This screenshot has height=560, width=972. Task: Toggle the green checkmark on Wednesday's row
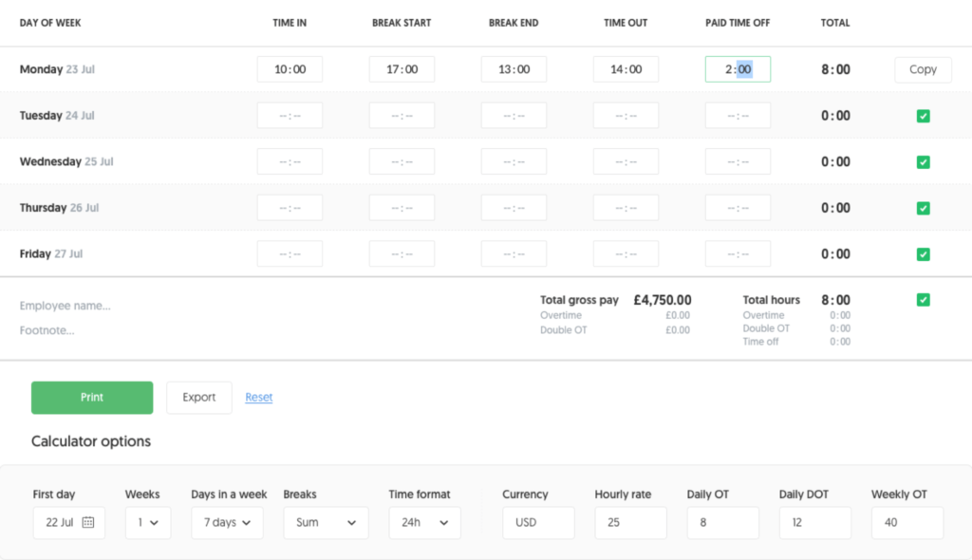coord(922,161)
